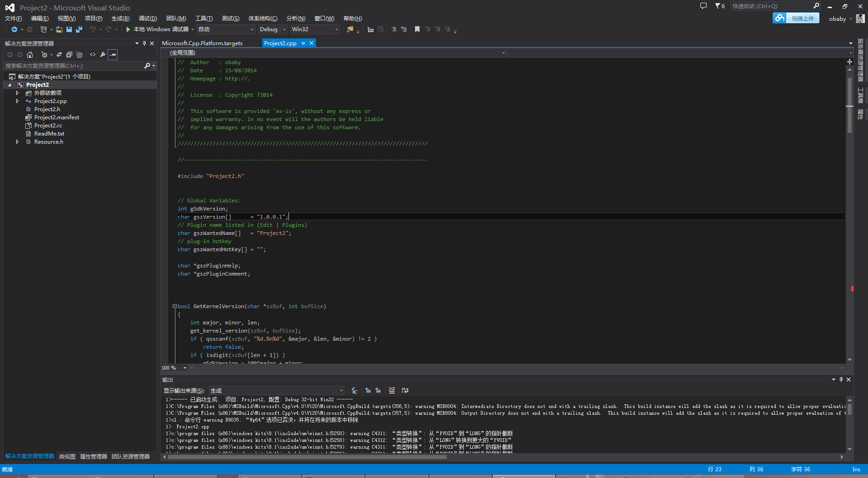
Task: Switch to Microsoft.Cpp.Platform.targets tab
Action: pyautogui.click(x=202, y=43)
